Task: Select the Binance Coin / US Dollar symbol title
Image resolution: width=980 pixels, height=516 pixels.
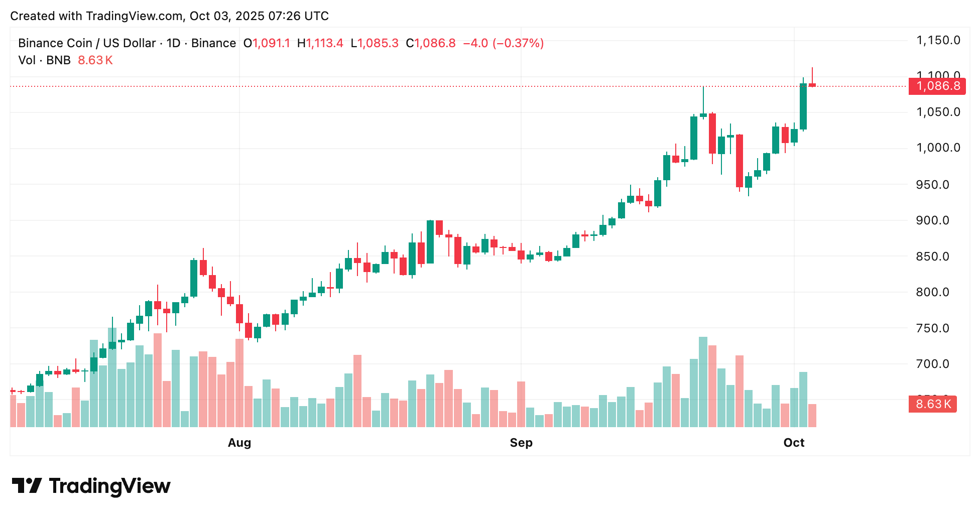Action: 127,43
